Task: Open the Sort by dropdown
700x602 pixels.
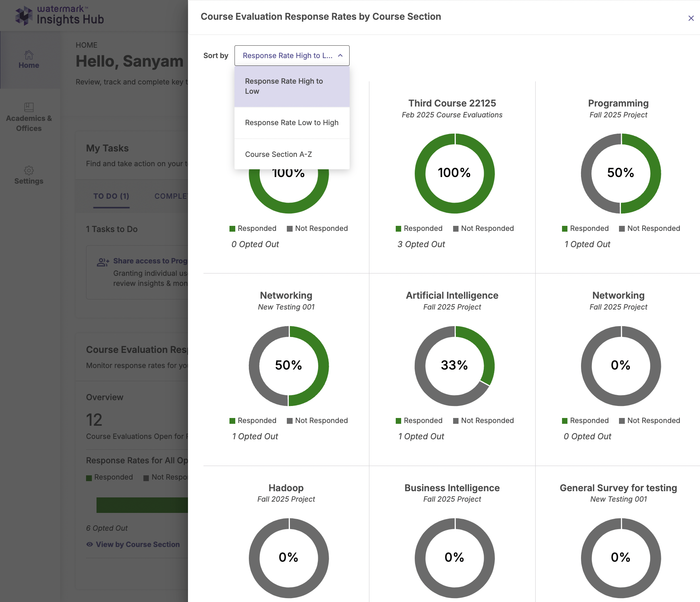Action: 292,55
